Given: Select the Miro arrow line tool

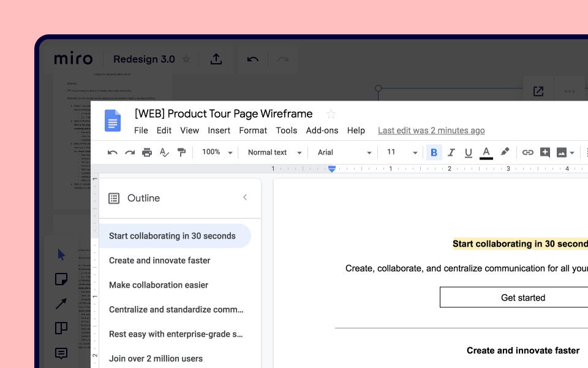Looking at the screenshot, I should (x=61, y=304).
